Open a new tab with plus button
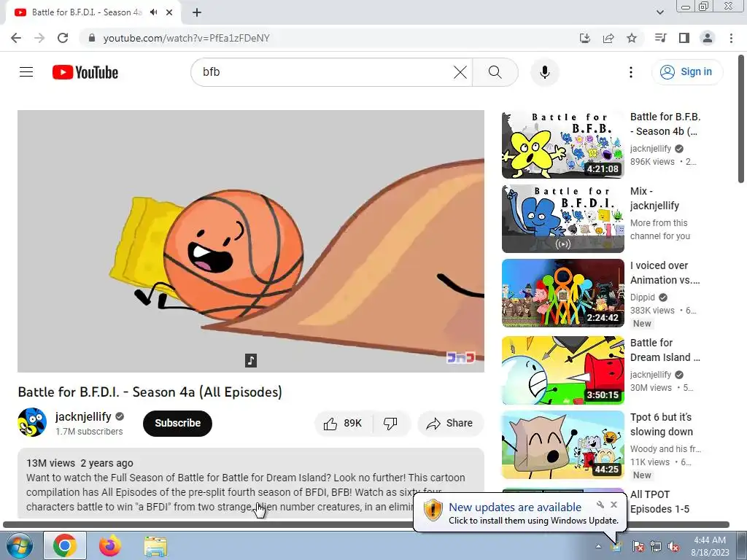Viewport: 747px width, 560px height. tap(197, 12)
